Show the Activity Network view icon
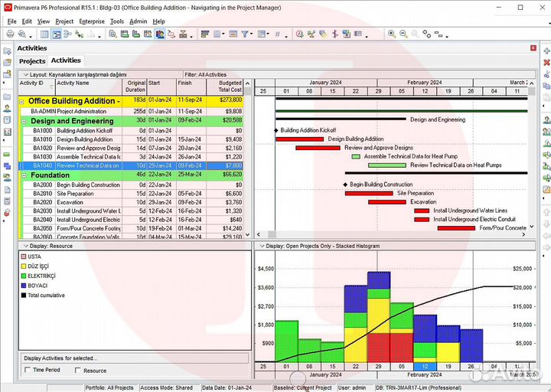This screenshot has width=551, height=392. point(67,34)
